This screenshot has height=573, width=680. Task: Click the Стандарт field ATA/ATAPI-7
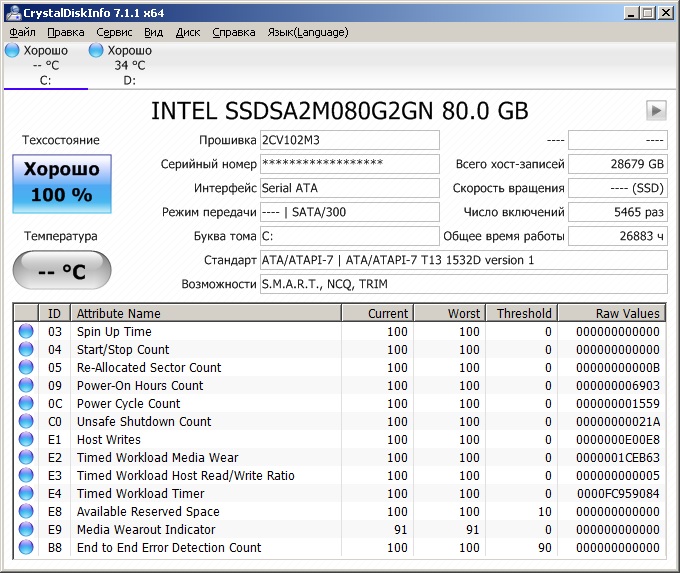pyautogui.click(x=464, y=260)
